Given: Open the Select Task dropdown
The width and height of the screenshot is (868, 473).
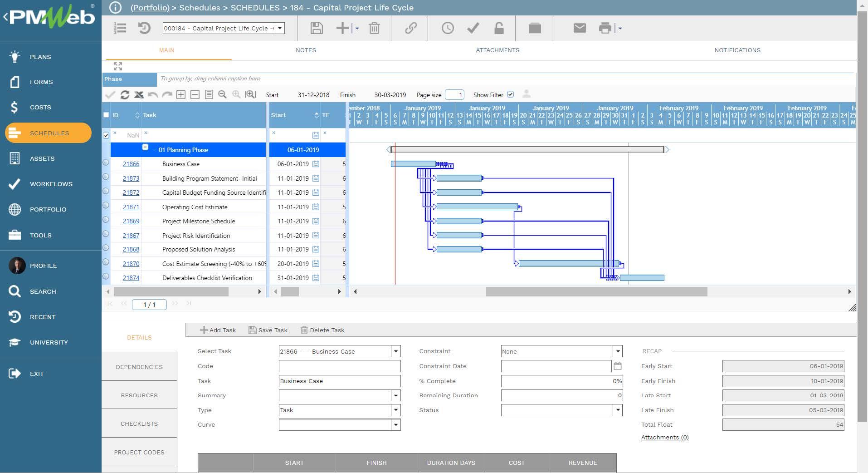Looking at the screenshot, I should pos(395,351).
